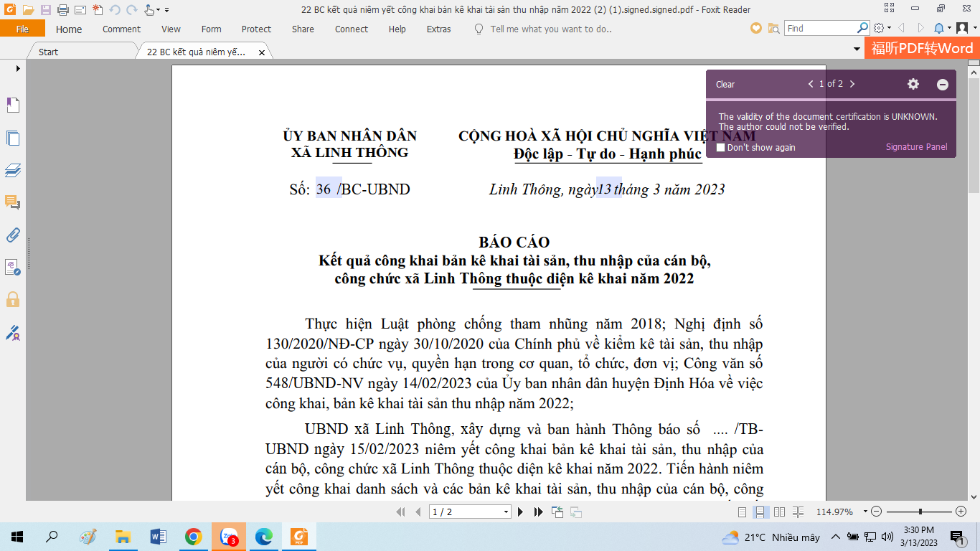980x551 pixels.
Task: Click the Email envelope icon in quick access
Action: 80,10
